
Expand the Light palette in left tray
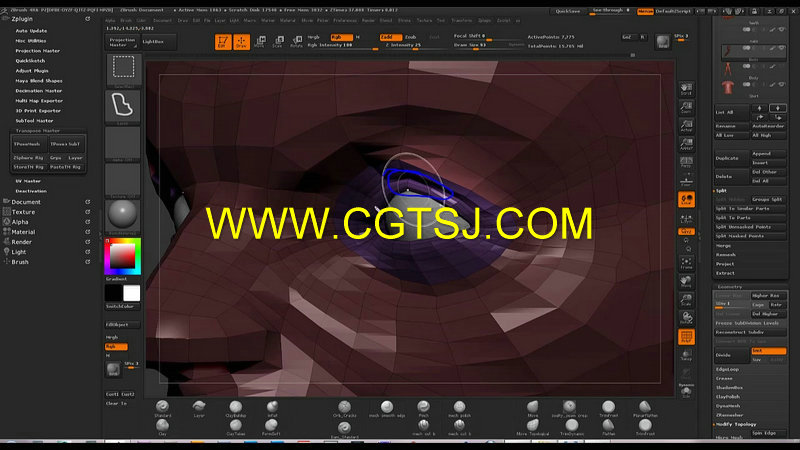(19, 252)
